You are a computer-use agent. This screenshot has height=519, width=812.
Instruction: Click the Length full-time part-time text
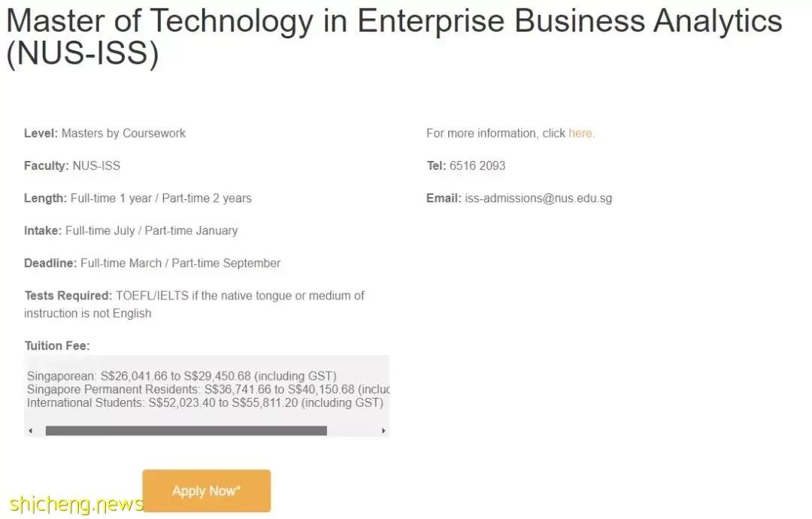coord(138,199)
